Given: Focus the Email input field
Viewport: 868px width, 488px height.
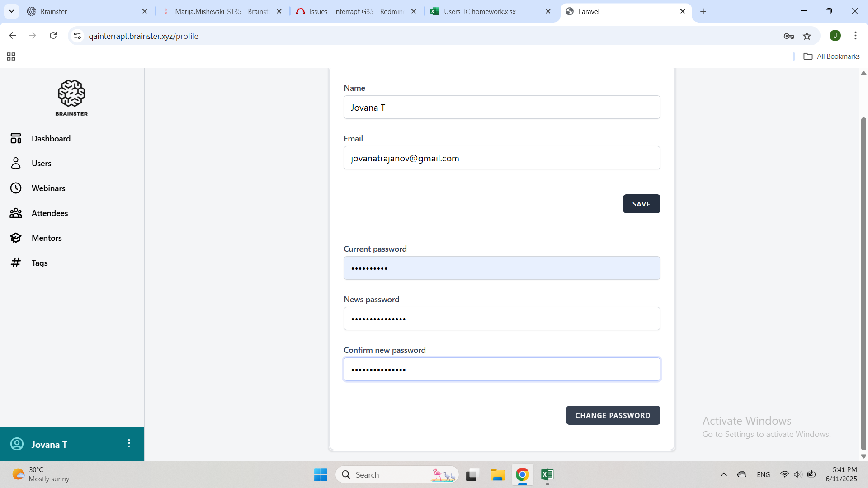Looking at the screenshot, I should click(501, 158).
